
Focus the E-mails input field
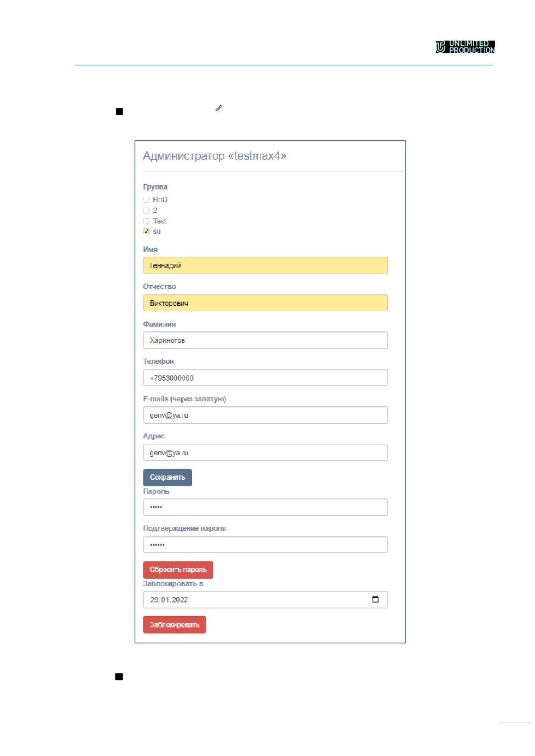coord(266,415)
